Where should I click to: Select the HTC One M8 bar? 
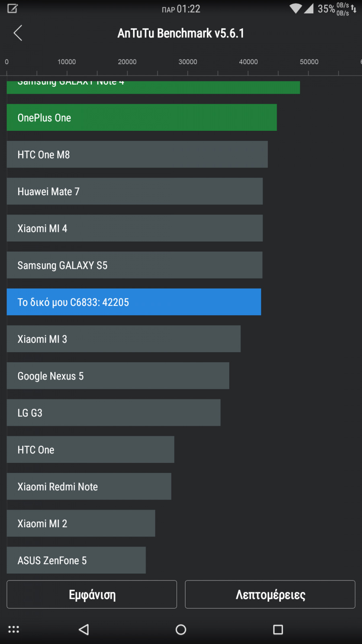137,154
